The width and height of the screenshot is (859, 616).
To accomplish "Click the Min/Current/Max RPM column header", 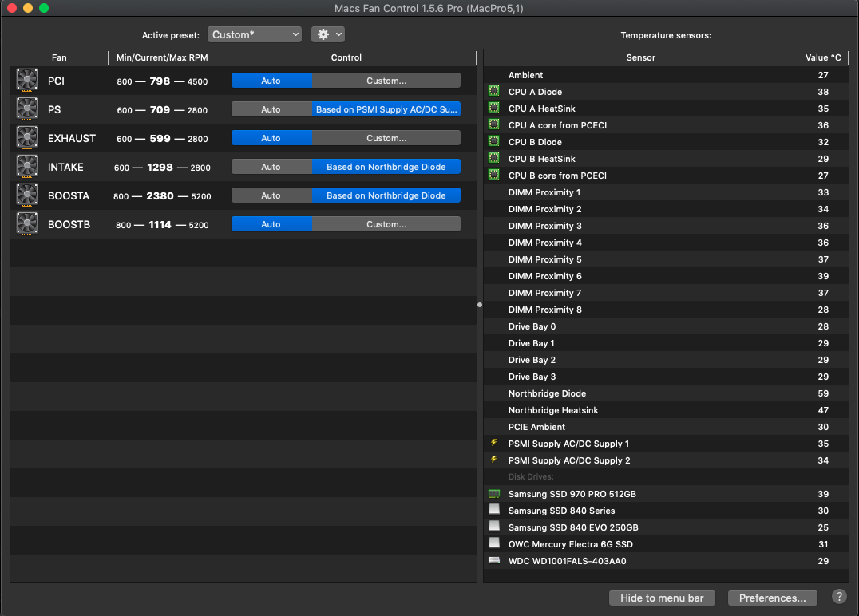I will point(162,57).
